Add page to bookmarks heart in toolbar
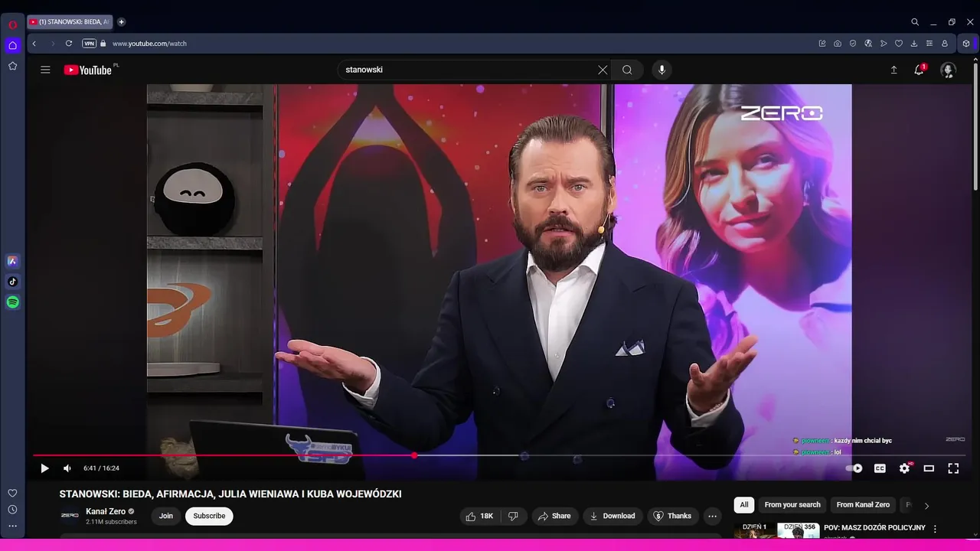This screenshot has height=551, width=980. pos(899,44)
